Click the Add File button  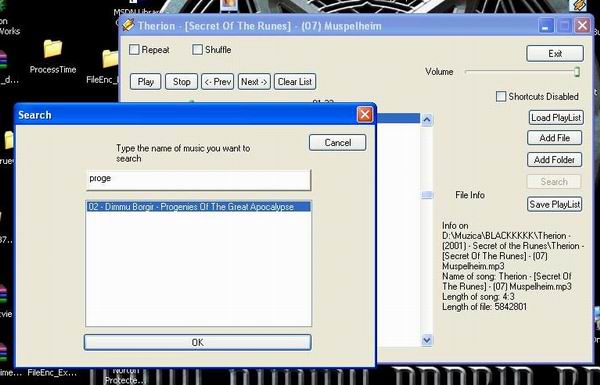click(x=554, y=138)
